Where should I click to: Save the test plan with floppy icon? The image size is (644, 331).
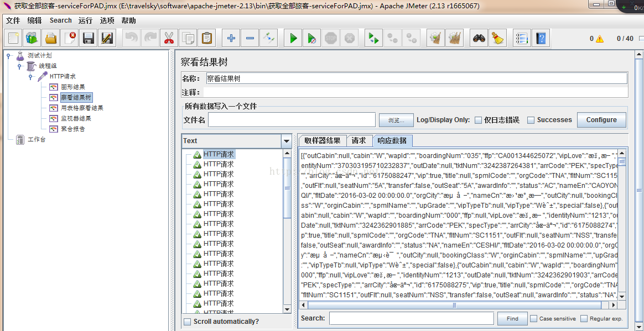click(89, 38)
